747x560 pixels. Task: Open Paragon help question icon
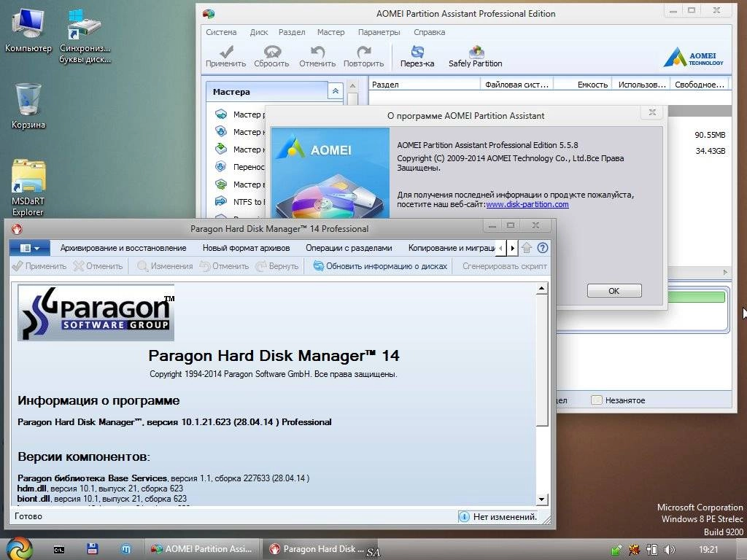point(542,248)
